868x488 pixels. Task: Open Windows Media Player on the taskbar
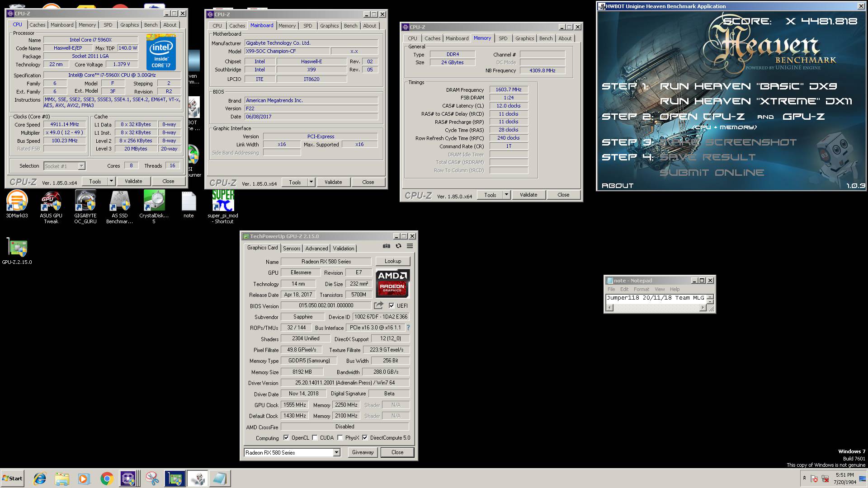click(x=84, y=479)
